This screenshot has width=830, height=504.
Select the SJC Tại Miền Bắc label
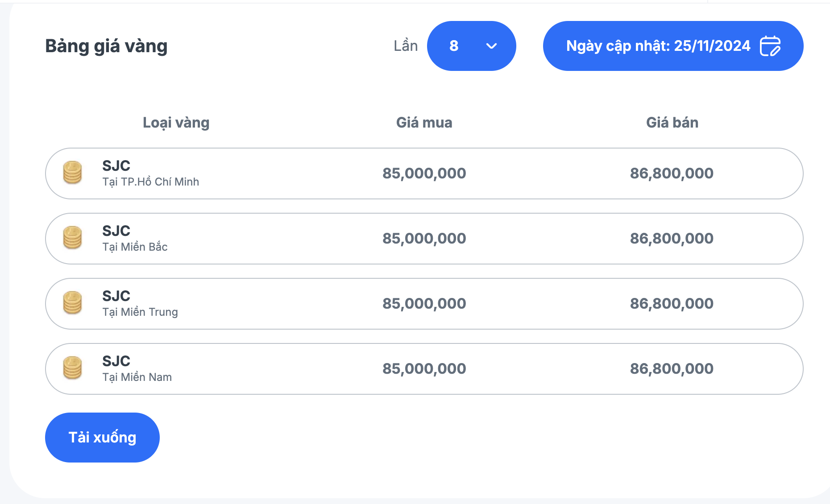tap(135, 239)
